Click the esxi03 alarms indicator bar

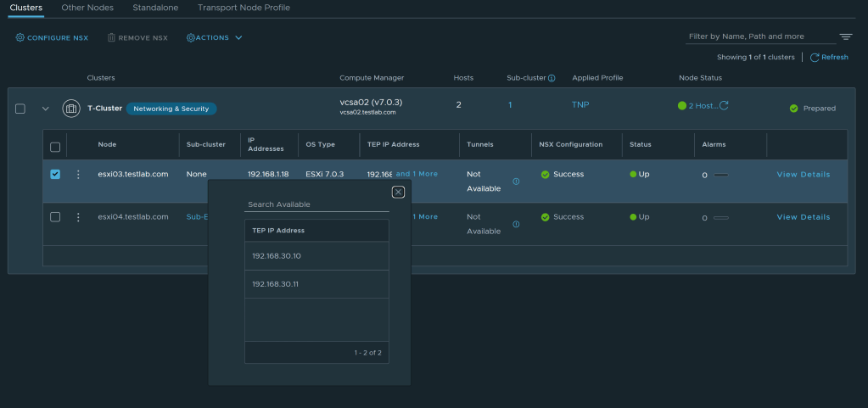[x=721, y=175]
